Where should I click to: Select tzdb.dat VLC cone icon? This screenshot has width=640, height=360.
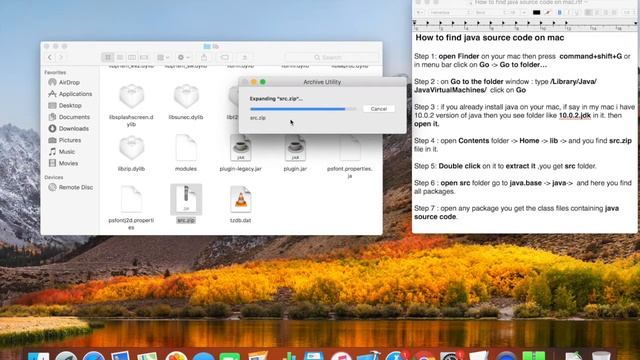tap(240, 199)
